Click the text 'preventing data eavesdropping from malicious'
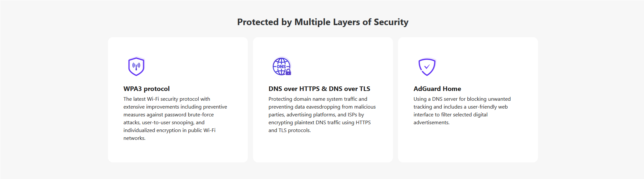Screen dimensions: 644x179 (322, 107)
